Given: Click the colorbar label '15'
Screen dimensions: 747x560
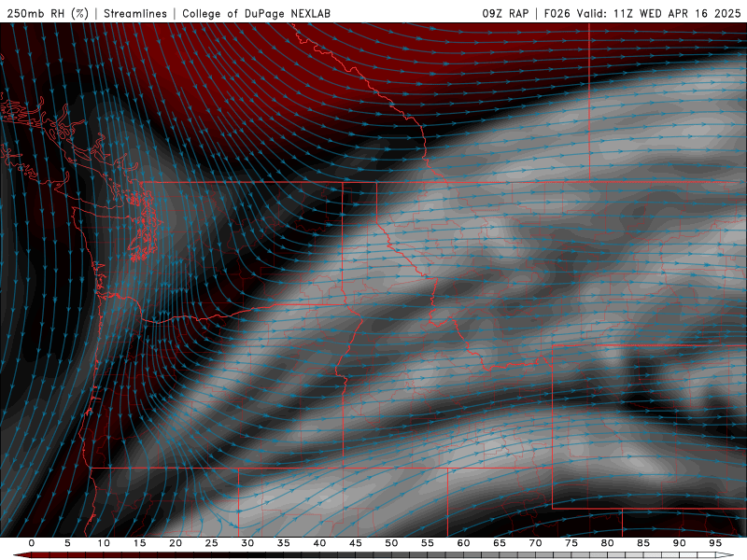Looking at the screenshot, I should pyautogui.click(x=139, y=543).
